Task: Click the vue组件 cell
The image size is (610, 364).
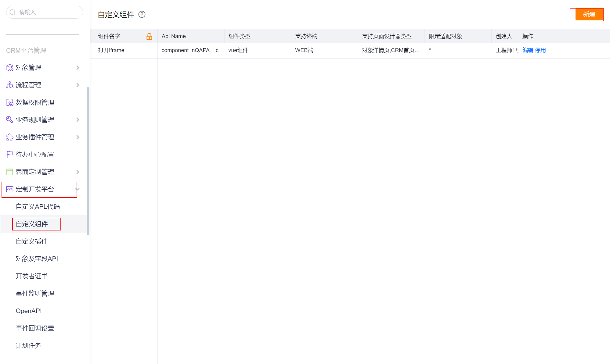Action: [x=238, y=50]
